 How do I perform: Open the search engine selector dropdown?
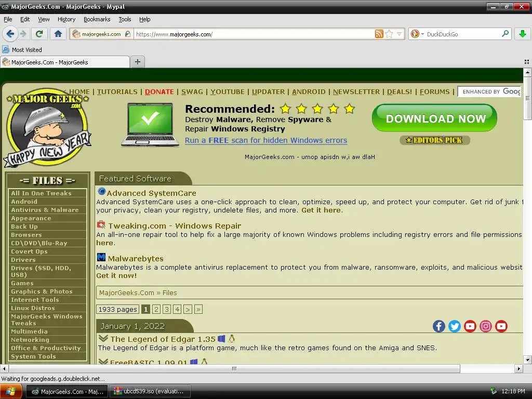pos(423,34)
